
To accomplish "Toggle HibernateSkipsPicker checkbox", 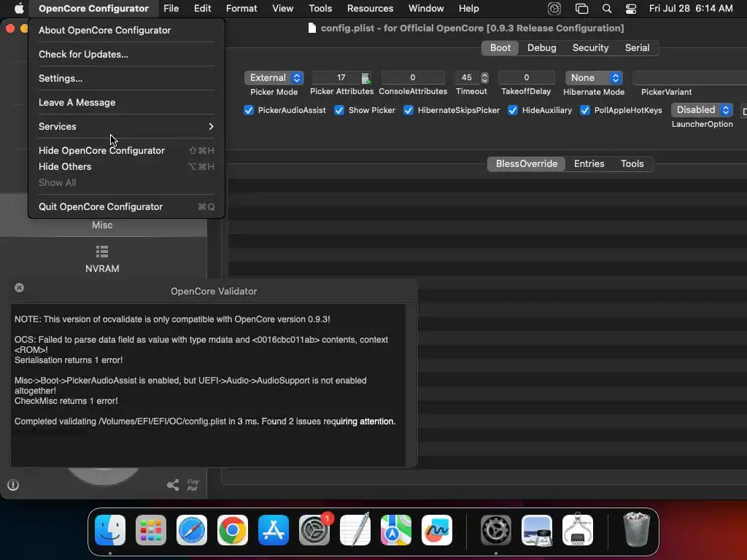I will [x=409, y=111].
